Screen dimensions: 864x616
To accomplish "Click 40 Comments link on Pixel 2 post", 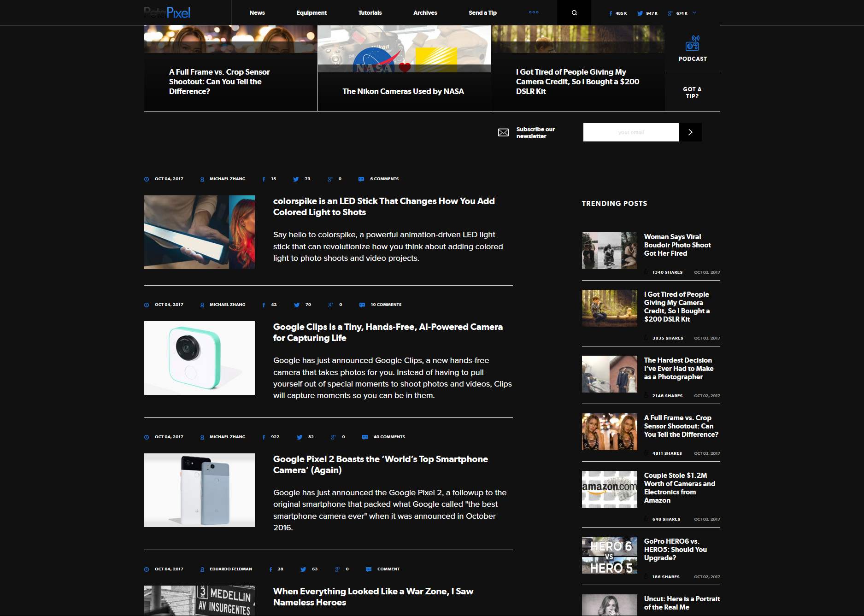I will (389, 437).
